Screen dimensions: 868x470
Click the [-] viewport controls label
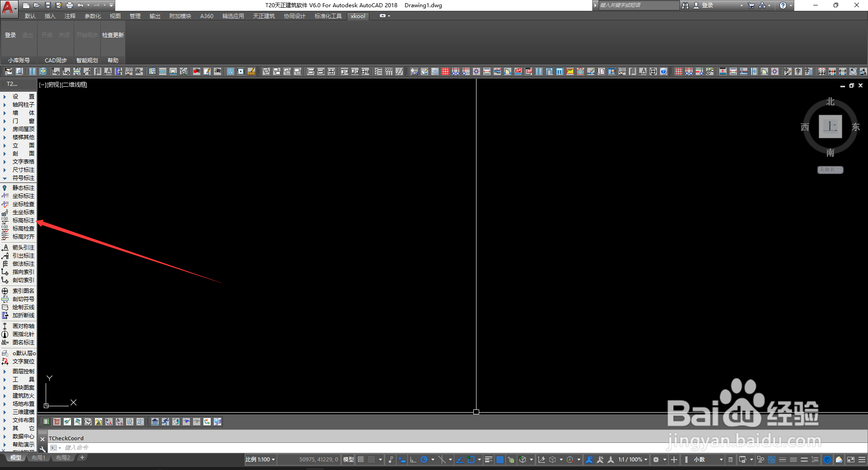click(42, 85)
